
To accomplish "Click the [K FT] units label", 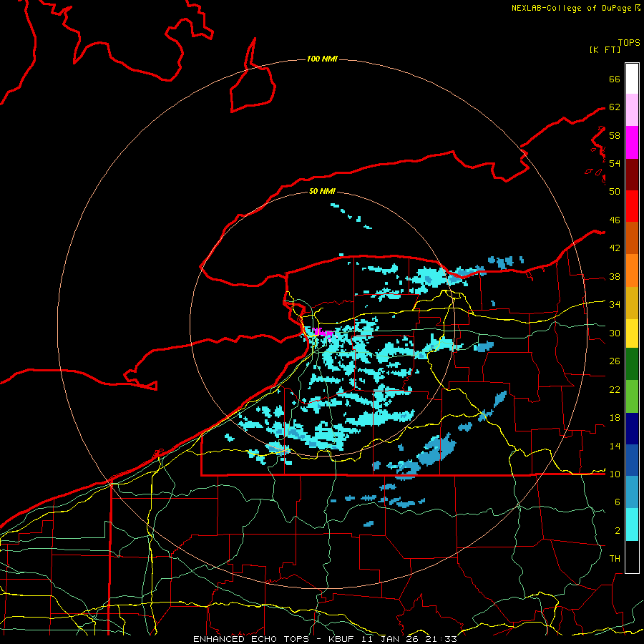I will [x=605, y=49].
